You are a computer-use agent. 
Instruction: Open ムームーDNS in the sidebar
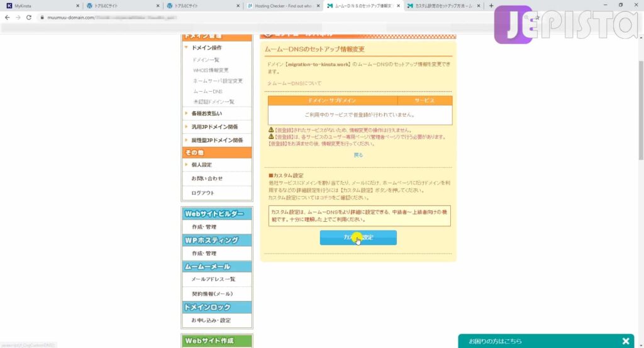click(208, 92)
